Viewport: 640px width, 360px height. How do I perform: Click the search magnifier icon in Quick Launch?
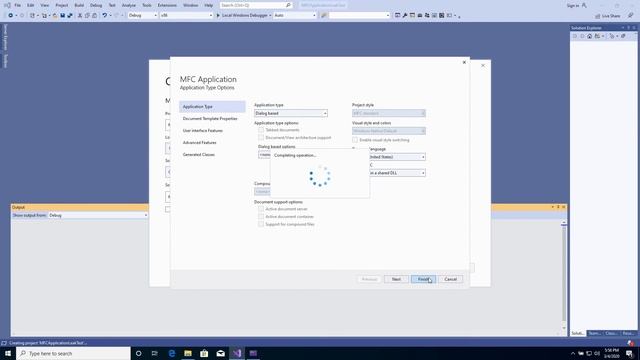click(288, 5)
